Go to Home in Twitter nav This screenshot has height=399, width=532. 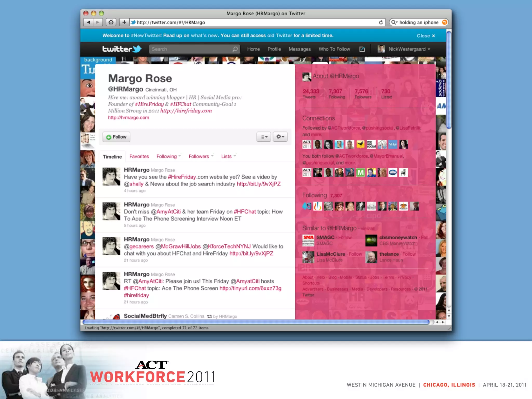(254, 49)
